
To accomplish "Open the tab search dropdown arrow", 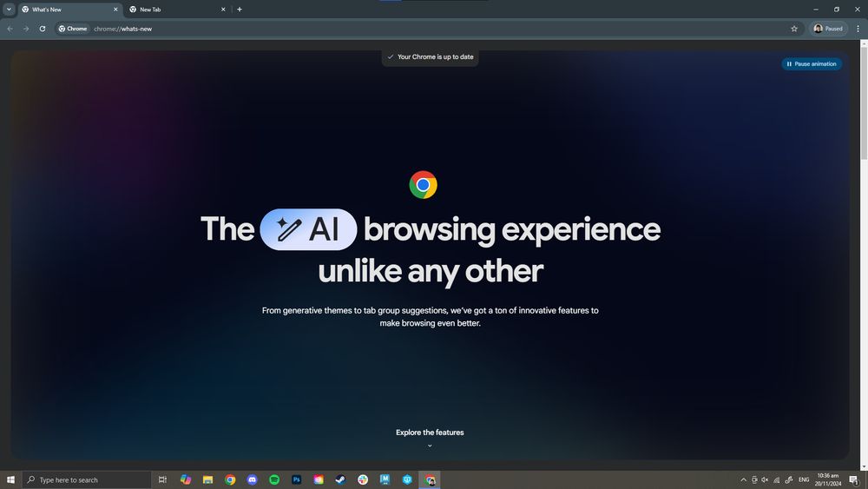I will (9, 10).
